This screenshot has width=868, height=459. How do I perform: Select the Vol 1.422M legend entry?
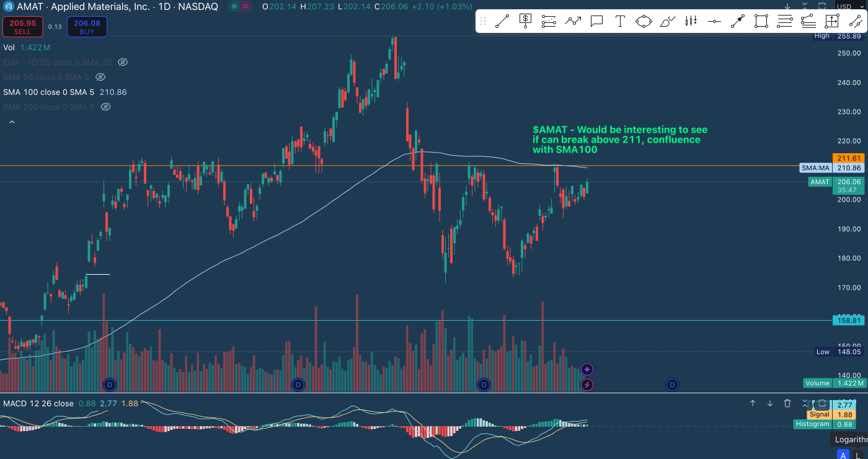(x=27, y=47)
